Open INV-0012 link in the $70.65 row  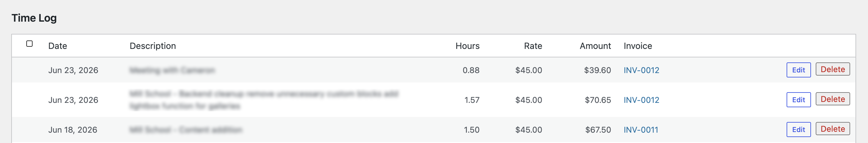(x=641, y=100)
